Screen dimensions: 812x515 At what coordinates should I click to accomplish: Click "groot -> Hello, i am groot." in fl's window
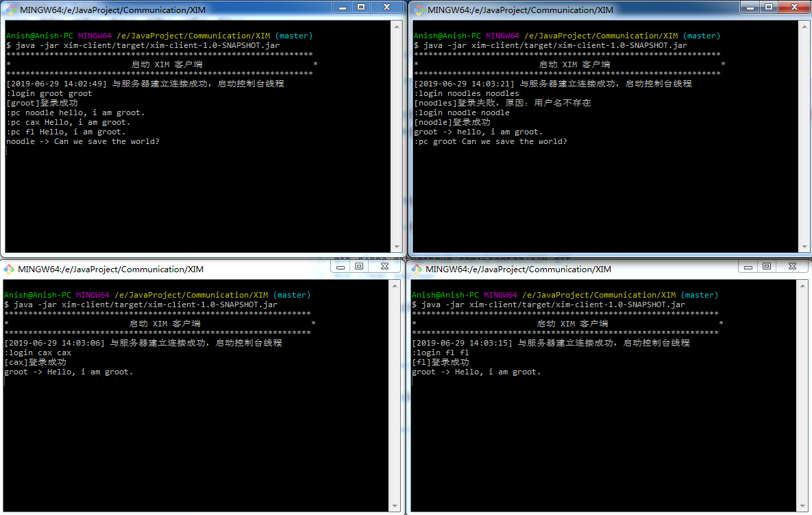click(476, 372)
